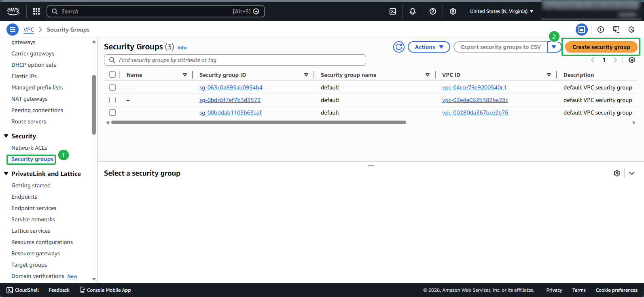Collapse the details panel chevron
Image resolution: width=644 pixels, height=297 pixels.
[x=632, y=173]
